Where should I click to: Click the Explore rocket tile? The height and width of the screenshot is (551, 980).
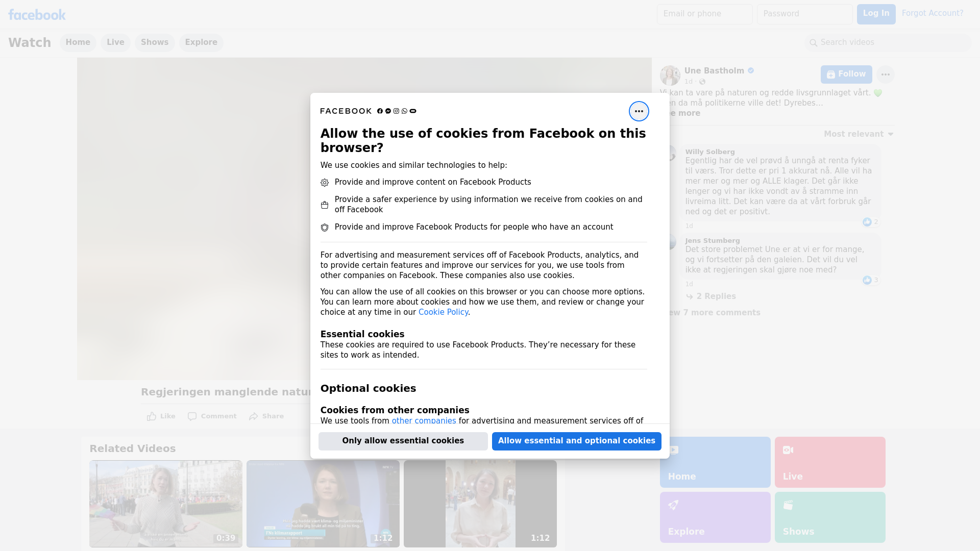[715, 517]
